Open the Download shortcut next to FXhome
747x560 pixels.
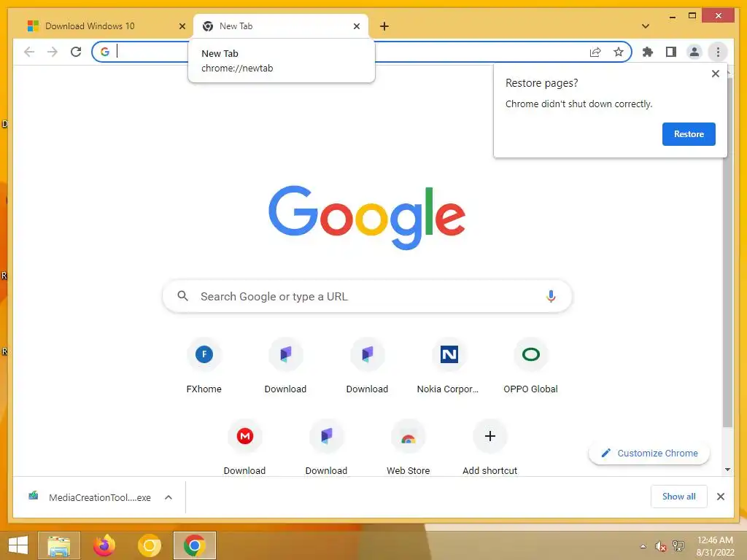285,366
